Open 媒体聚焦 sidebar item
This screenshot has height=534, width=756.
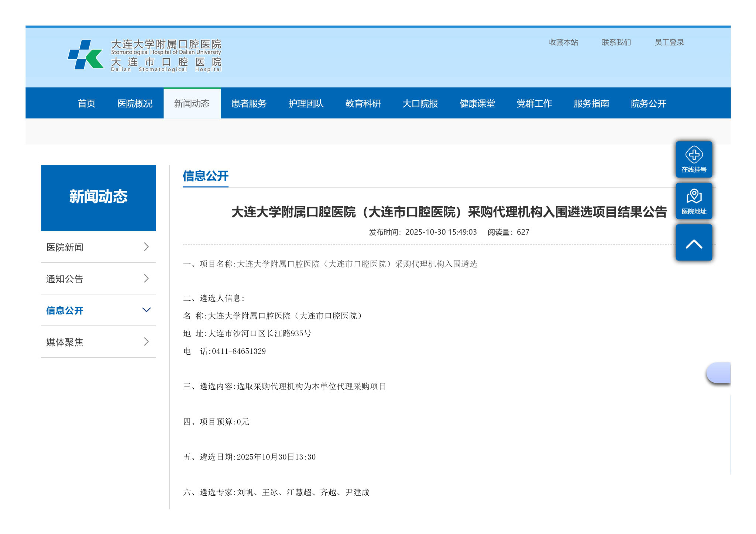tap(65, 342)
